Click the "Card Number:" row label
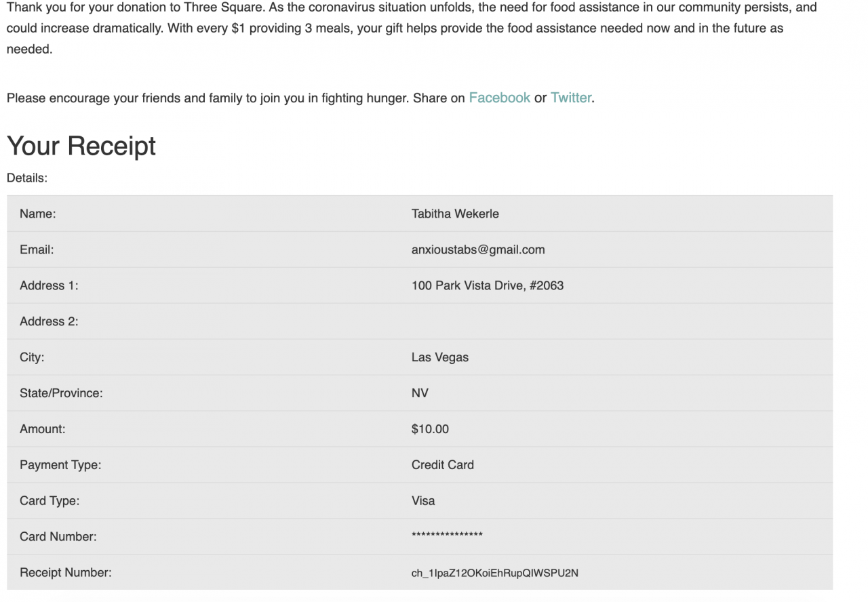 coord(58,537)
